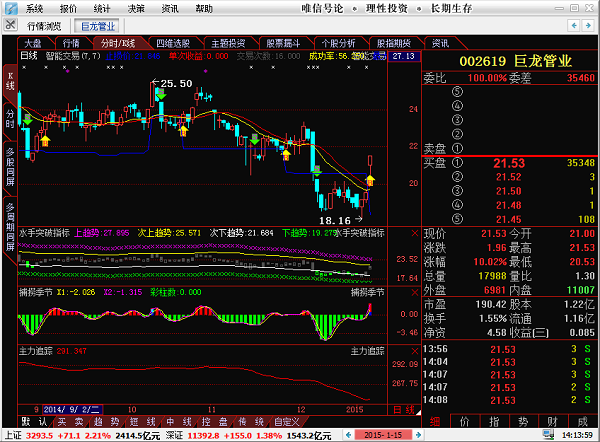Switch to the 主题投资 tab
Viewport: 600px width, 442px height.
click(228, 43)
